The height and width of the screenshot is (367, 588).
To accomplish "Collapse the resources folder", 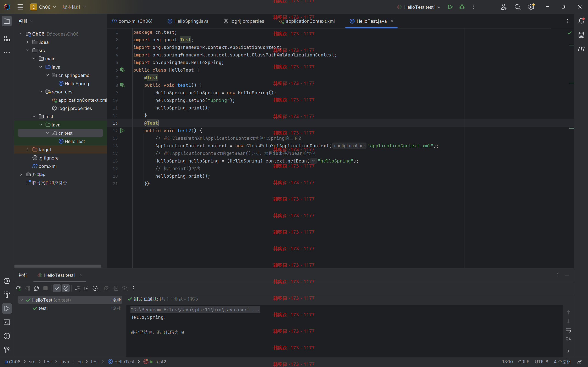I will tap(41, 92).
